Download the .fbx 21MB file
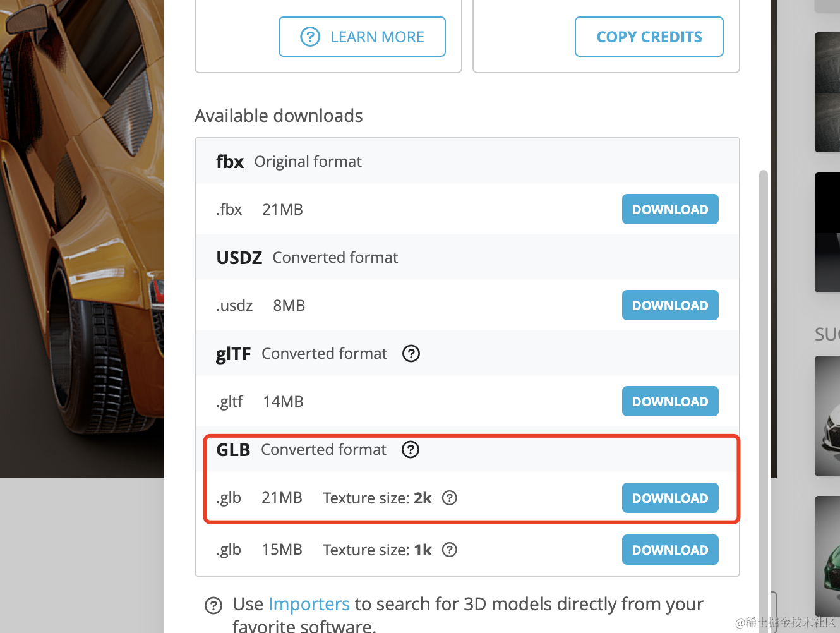 (x=670, y=209)
